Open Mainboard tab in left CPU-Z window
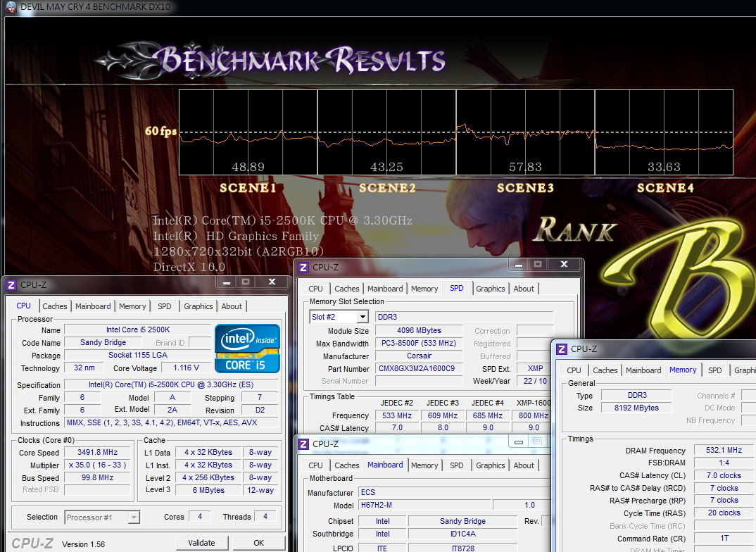This screenshot has width=756, height=552. 93,306
